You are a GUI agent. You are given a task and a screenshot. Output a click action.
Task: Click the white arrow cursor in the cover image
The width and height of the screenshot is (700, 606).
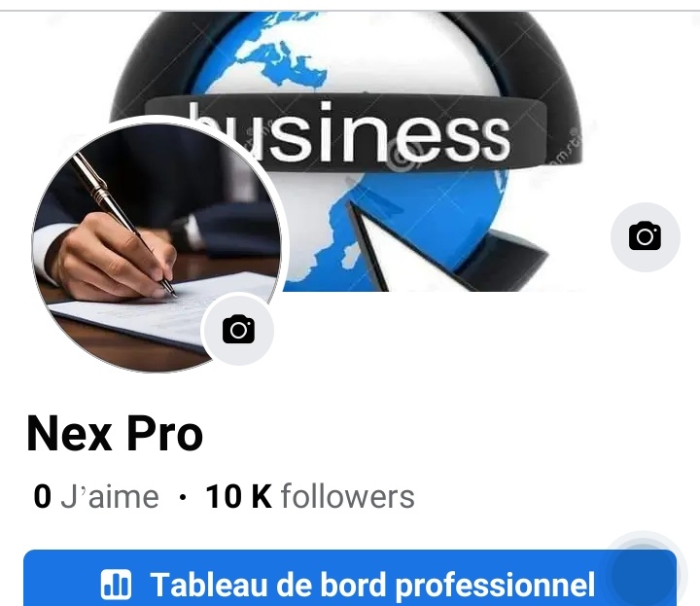402,250
